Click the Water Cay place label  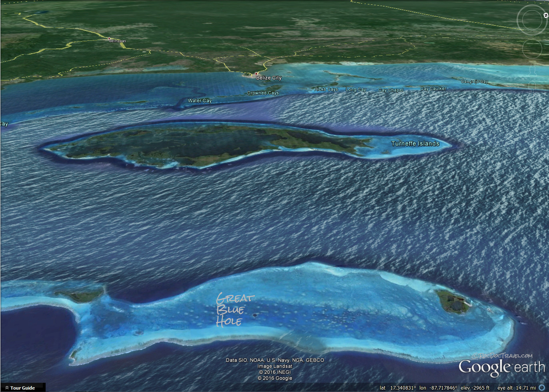pyautogui.click(x=199, y=101)
